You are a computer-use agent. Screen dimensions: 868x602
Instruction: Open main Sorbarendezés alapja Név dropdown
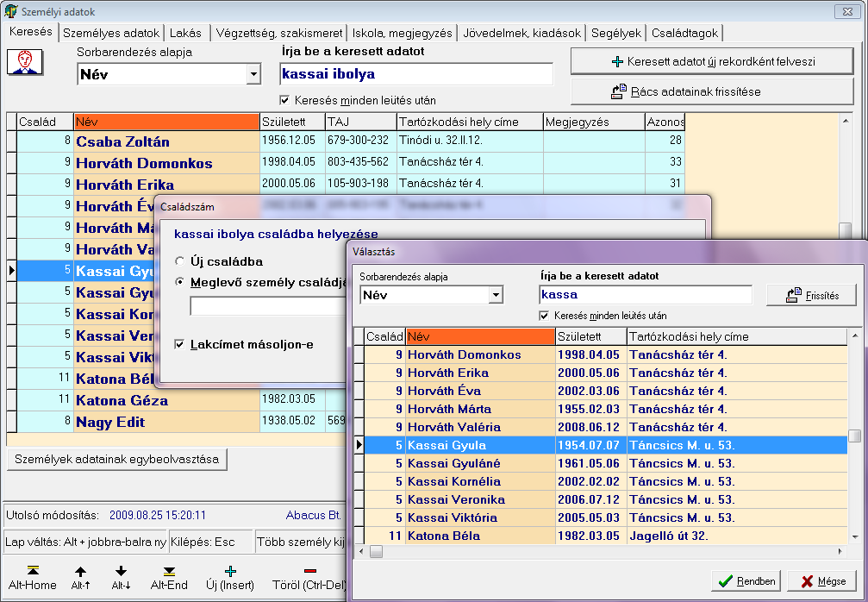coord(253,74)
